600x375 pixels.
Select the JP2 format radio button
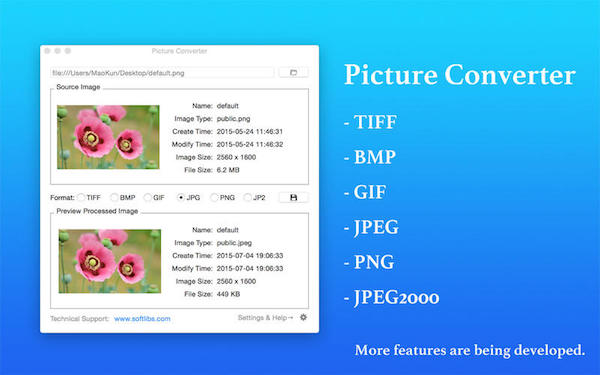pos(248,197)
